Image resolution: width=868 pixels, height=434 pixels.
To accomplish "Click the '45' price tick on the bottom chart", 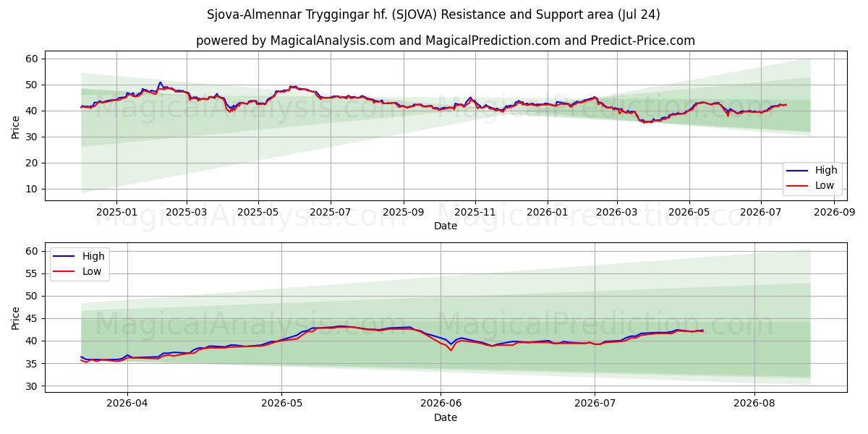I will (33, 318).
